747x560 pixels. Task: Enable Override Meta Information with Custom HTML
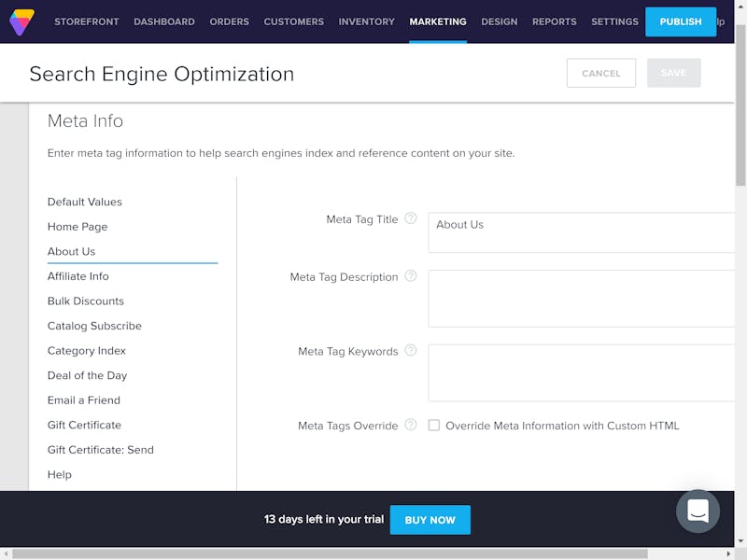(433, 426)
